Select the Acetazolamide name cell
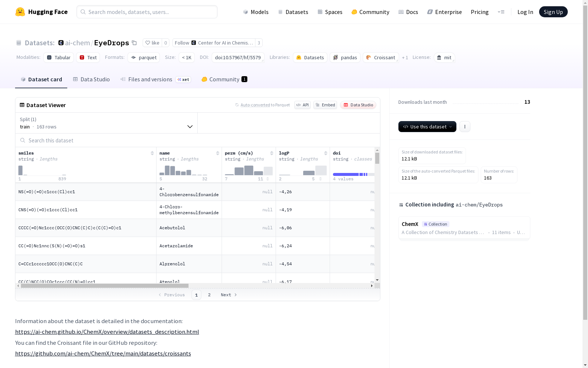The width and height of the screenshot is (588, 368). [189, 246]
